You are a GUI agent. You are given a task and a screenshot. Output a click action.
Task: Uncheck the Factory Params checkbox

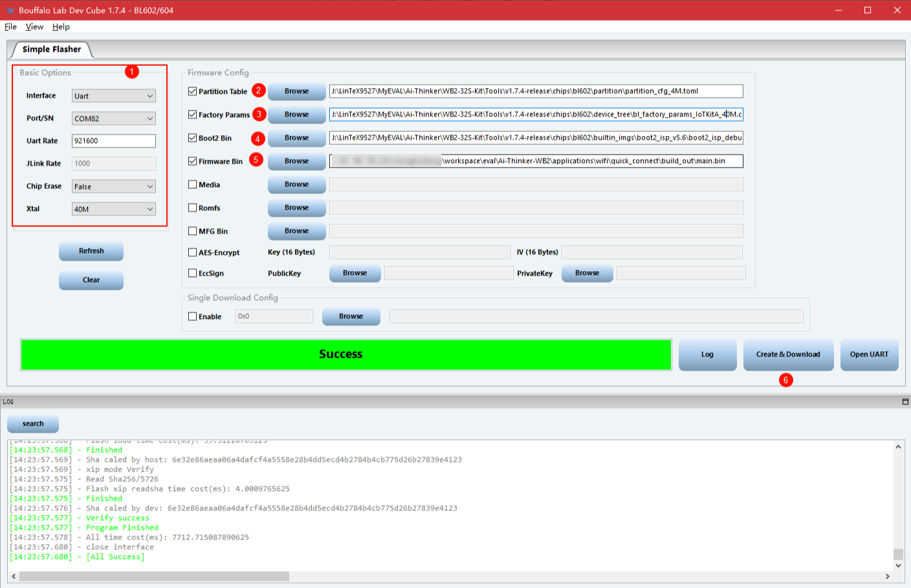click(192, 114)
